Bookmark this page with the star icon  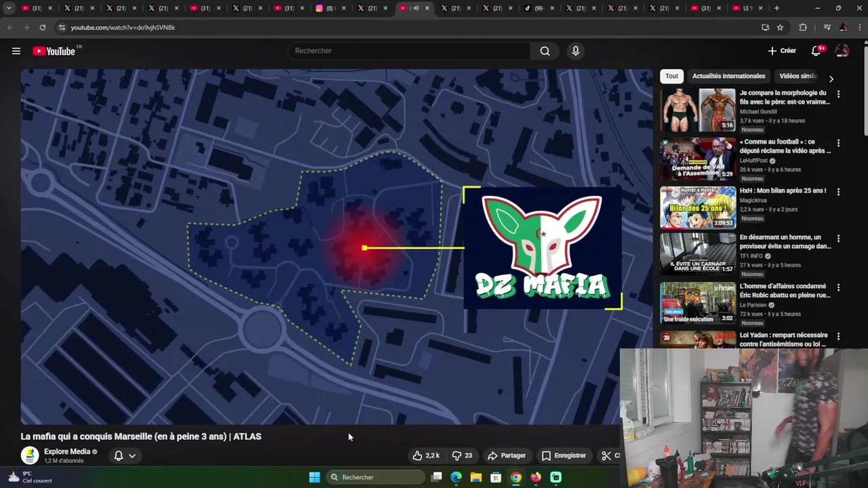(x=780, y=27)
